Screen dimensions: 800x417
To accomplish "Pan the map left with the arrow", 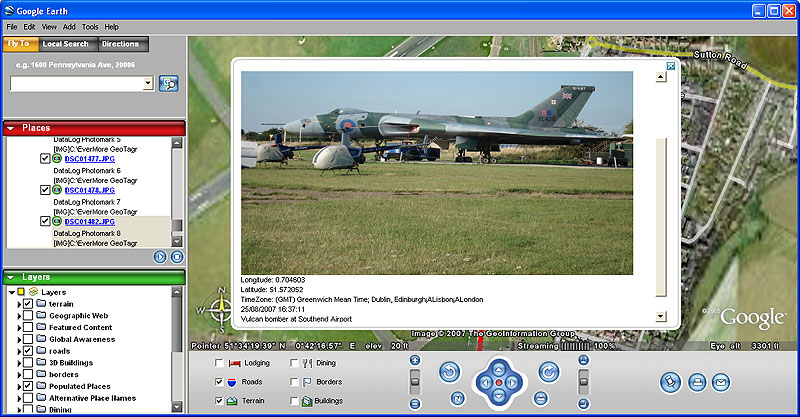I will 485,382.
